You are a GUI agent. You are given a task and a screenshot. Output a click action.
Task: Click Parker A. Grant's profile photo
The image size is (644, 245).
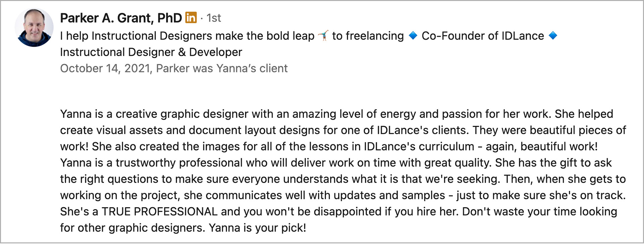point(34,28)
